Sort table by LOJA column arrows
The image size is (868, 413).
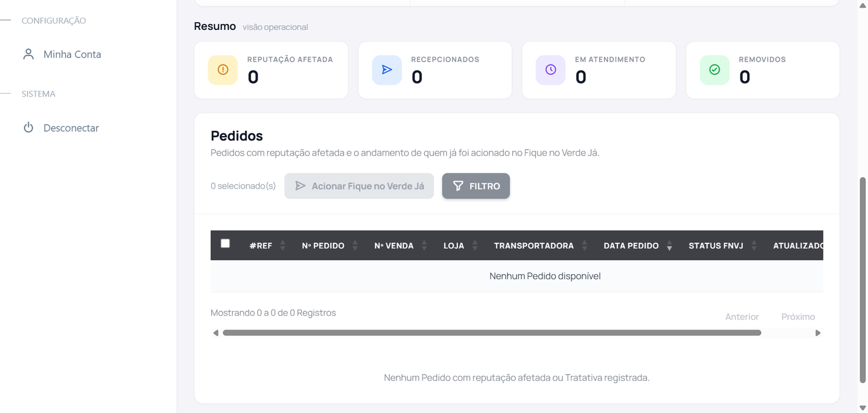coord(475,246)
